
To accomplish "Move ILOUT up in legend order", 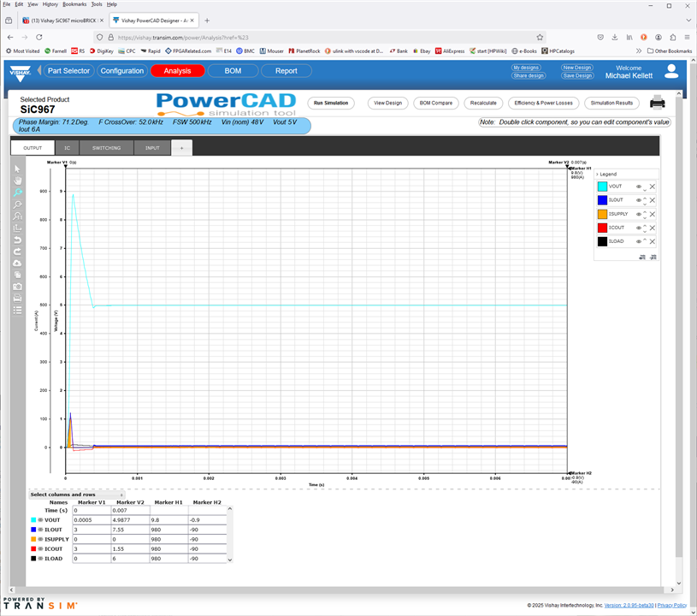I will tap(645, 198).
